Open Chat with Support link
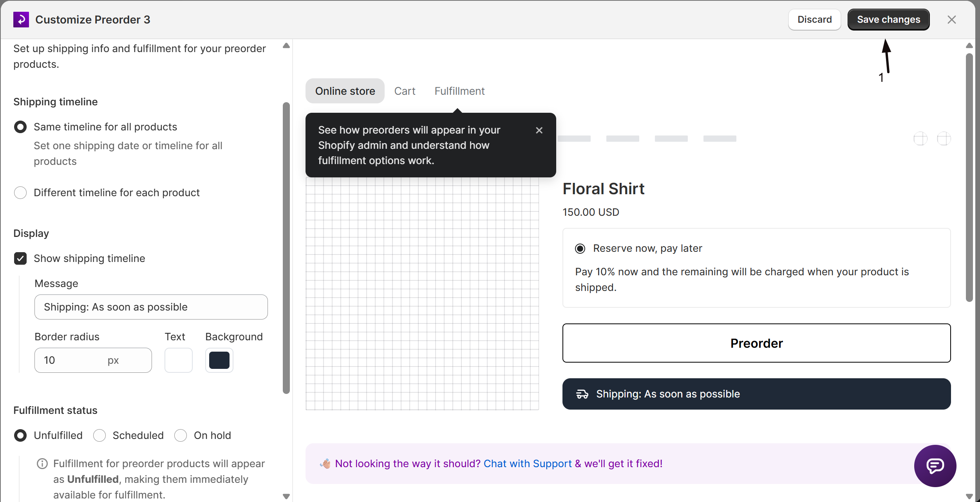980x502 pixels. [528, 464]
